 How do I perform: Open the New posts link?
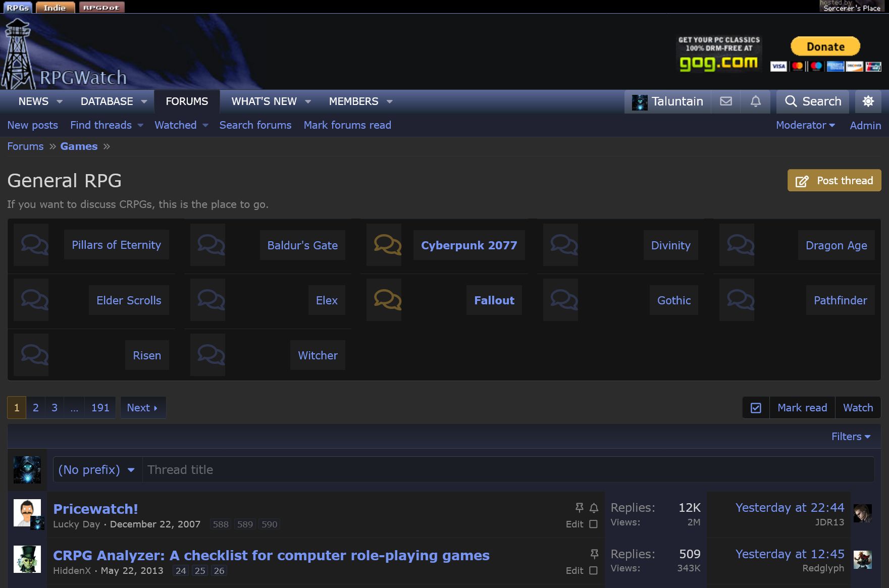(x=32, y=125)
